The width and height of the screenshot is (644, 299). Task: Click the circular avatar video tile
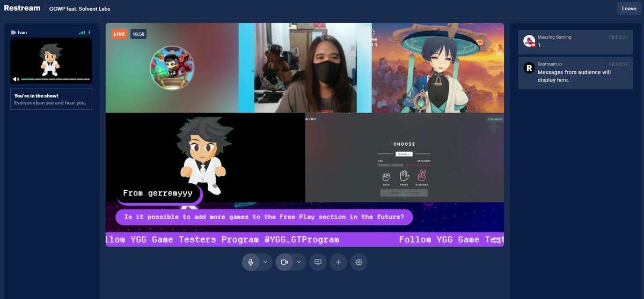172,68
